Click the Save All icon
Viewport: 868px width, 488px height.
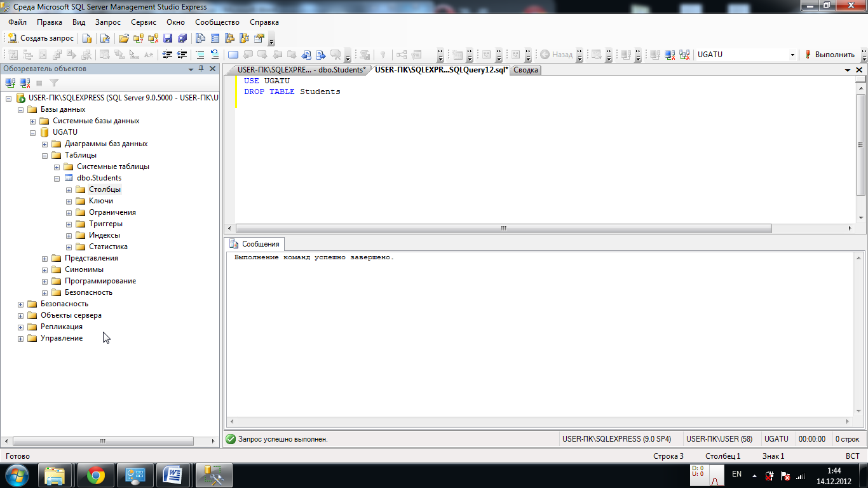point(182,38)
